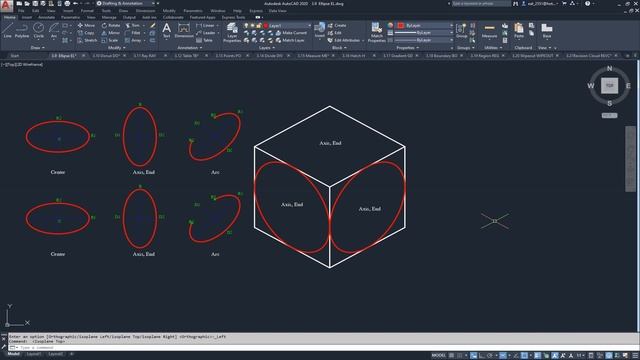The height and width of the screenshot is (360, 640).
Task: Open Layer Properties manager
Action: coord(232,32)
